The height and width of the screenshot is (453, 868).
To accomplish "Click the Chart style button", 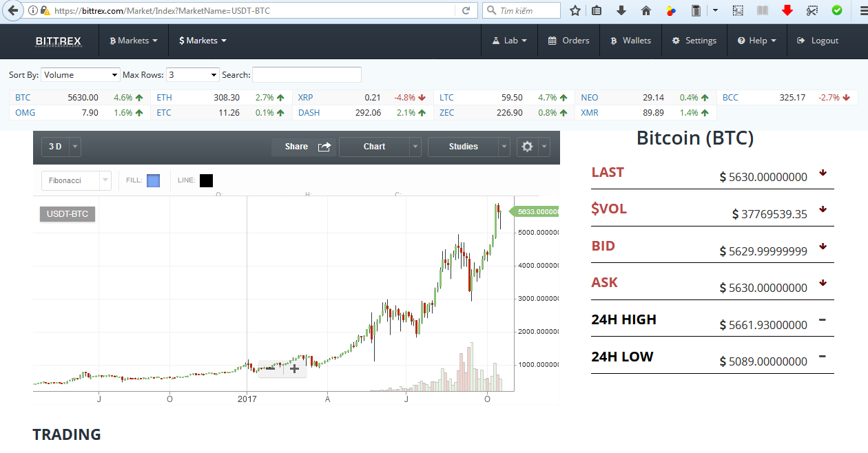I will click(x=374, y=147).
